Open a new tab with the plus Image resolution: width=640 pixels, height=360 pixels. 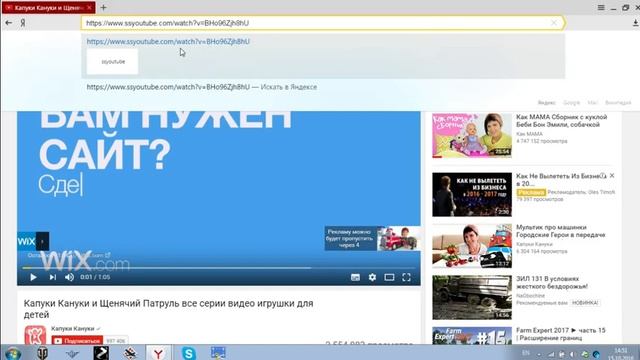click(103, 7)
